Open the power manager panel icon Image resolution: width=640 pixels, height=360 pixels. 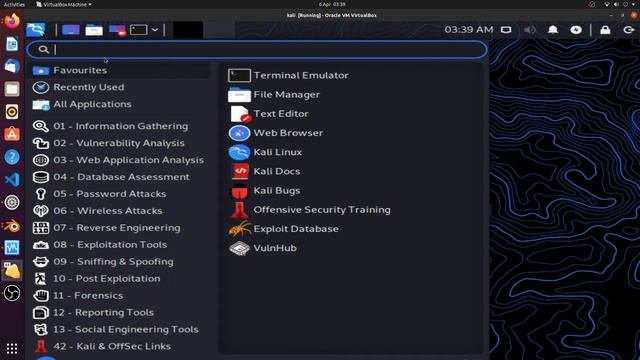pos(576,30)
